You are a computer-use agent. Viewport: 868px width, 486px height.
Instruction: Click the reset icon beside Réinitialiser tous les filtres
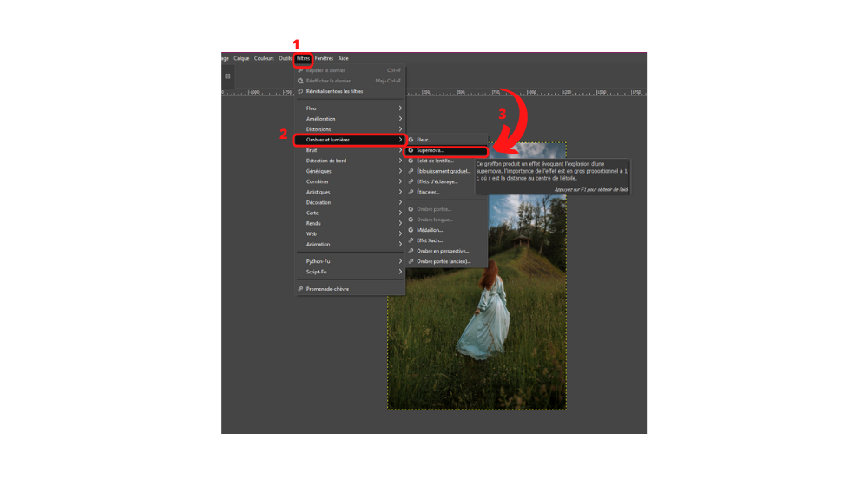300,91
